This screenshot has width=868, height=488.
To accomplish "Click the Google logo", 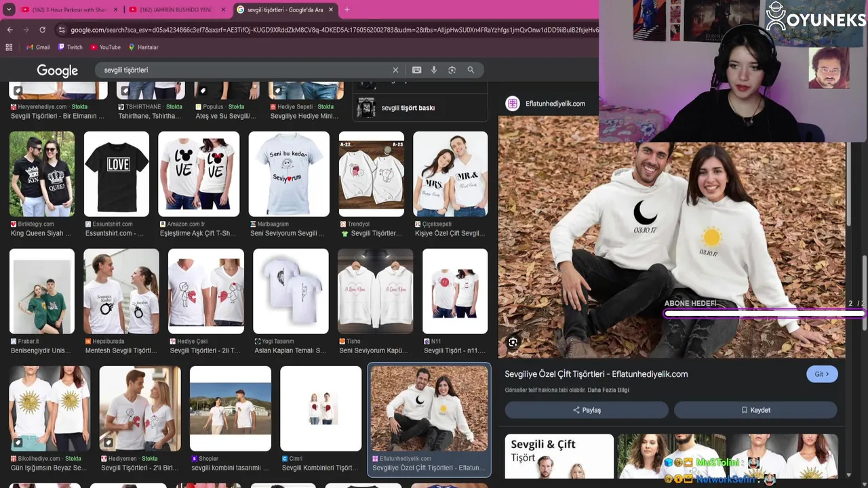I will (x=58, y=70).
